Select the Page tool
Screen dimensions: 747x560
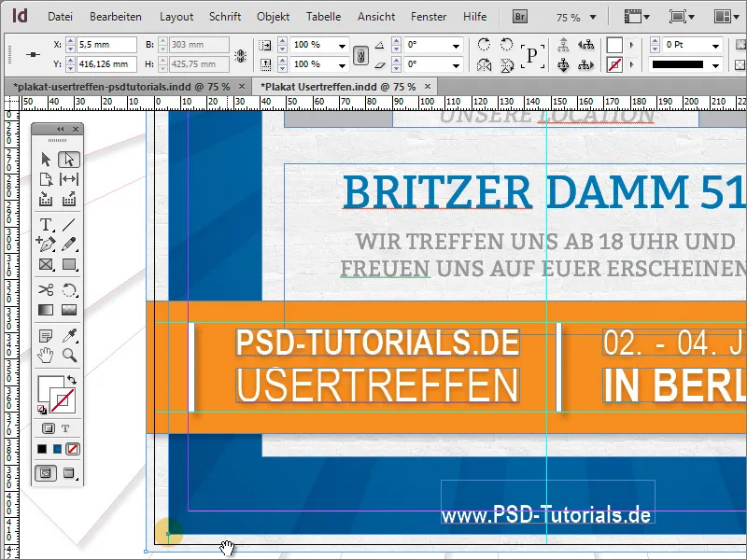point(46,179)
